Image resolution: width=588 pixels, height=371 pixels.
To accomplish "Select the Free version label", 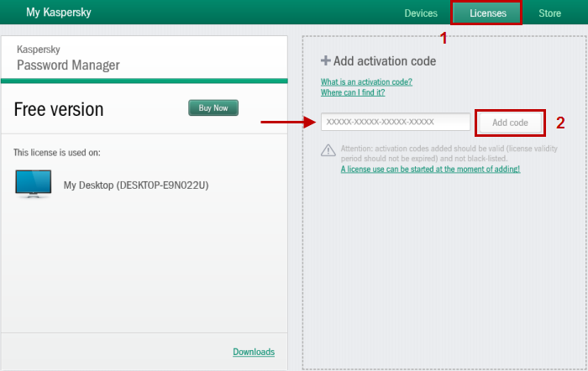I will pyautogui.click(x=59, y=110).
